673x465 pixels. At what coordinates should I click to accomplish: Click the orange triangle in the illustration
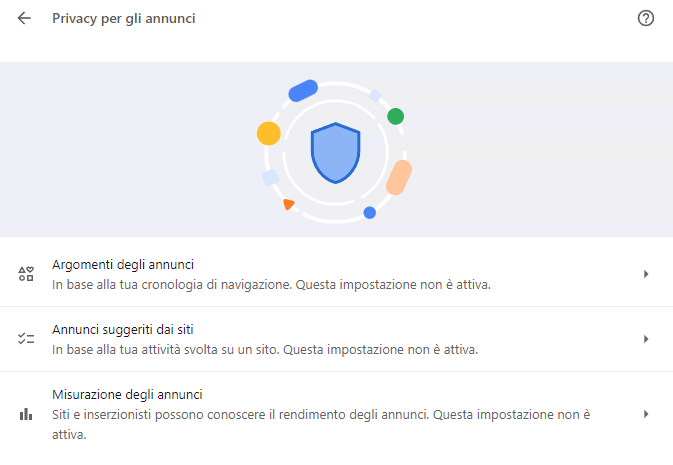click(x=289, y=204)
